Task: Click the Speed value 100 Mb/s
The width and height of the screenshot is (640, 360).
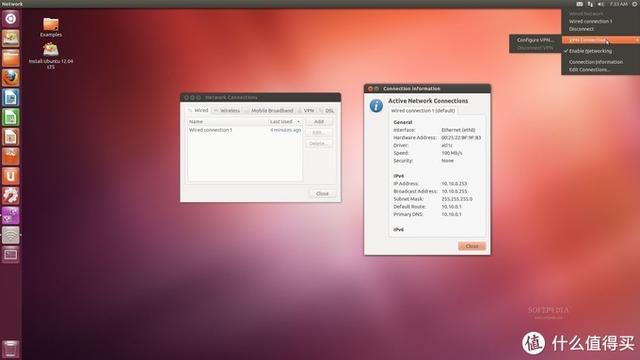Action: coord(451,153)
